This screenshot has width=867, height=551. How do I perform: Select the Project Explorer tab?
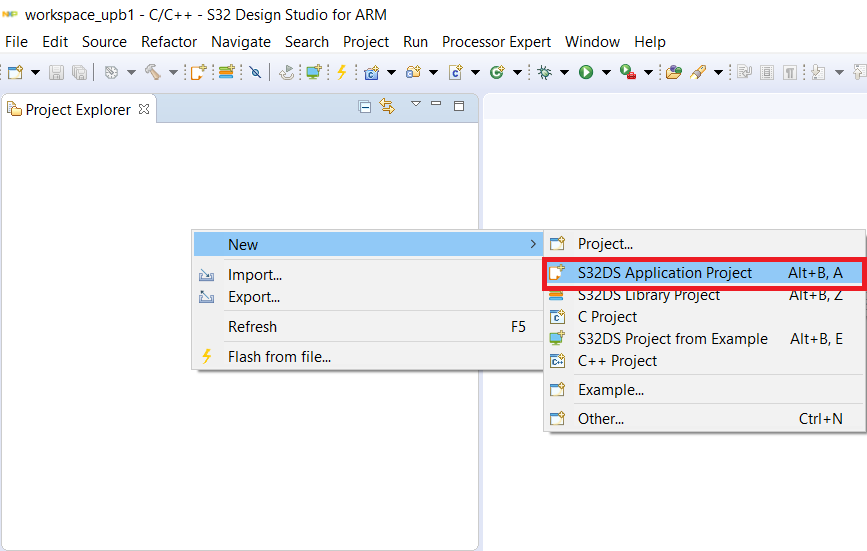(78, 109)
